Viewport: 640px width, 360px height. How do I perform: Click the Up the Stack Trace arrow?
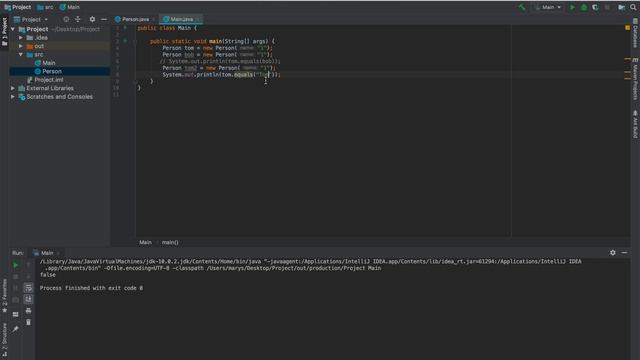click(x=28, y=265)
